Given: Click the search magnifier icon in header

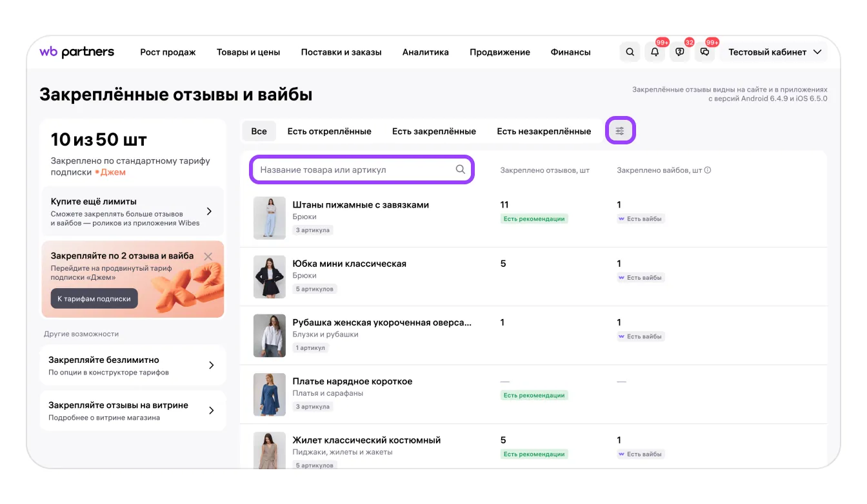Looking at the screenshot, I should click(630, 52).
